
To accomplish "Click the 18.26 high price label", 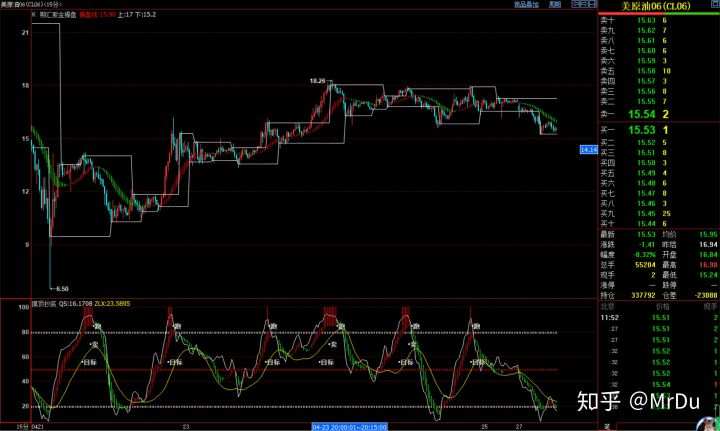I will tap(317, 81).
